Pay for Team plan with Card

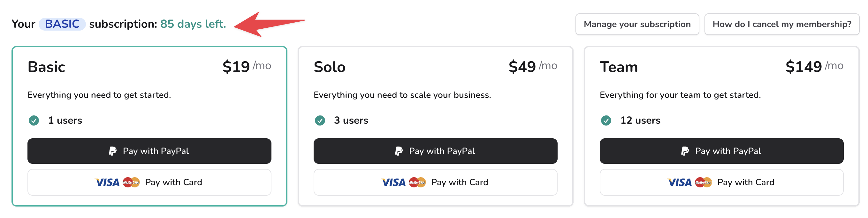(721, 182)
